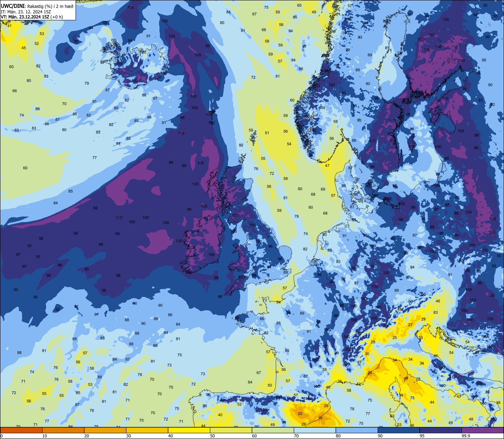
Task: Click the '64' humidity value on the map
Action: [250, 382]
